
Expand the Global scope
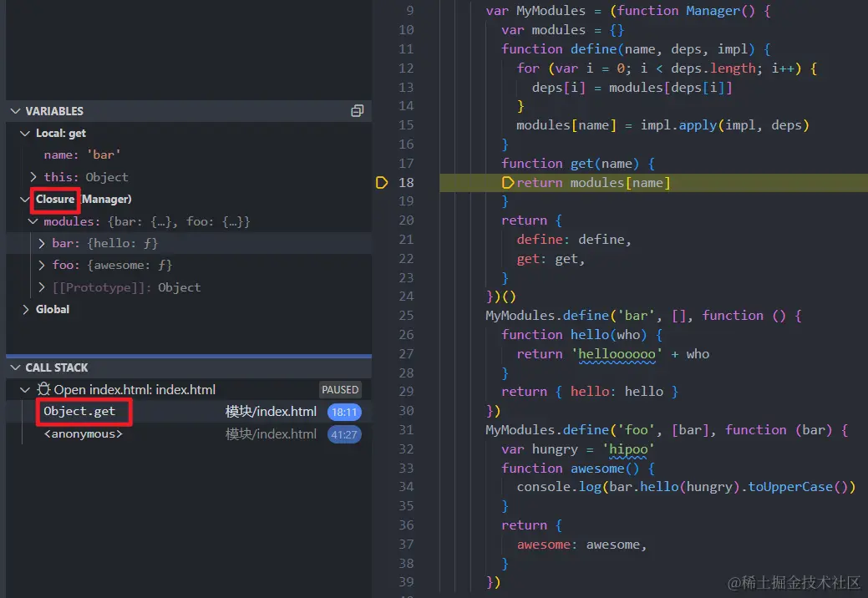[25, 309]
